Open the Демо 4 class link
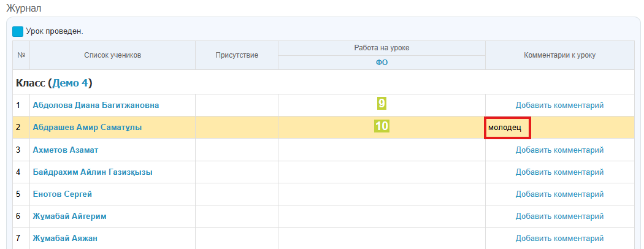The image size is (644, 249). tap(70, 83)
